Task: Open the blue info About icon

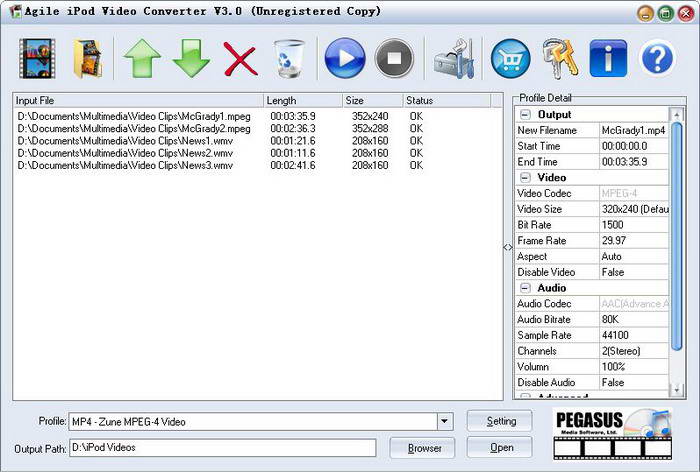Action: [x=608, y=58]
